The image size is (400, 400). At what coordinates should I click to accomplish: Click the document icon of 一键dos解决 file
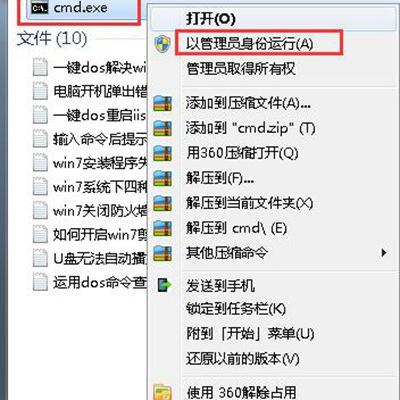[40, 67]
